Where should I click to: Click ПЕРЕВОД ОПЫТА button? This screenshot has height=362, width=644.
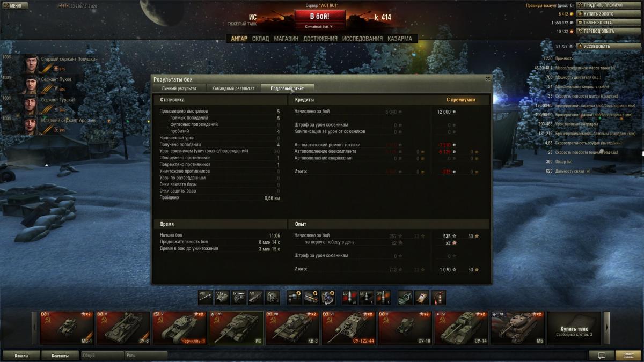tap(608, 31)
